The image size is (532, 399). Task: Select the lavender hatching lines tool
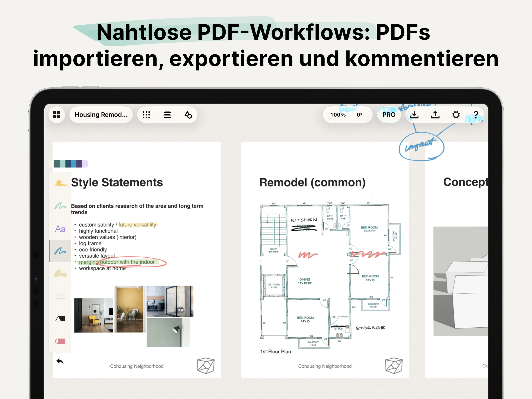click(60, 296)
